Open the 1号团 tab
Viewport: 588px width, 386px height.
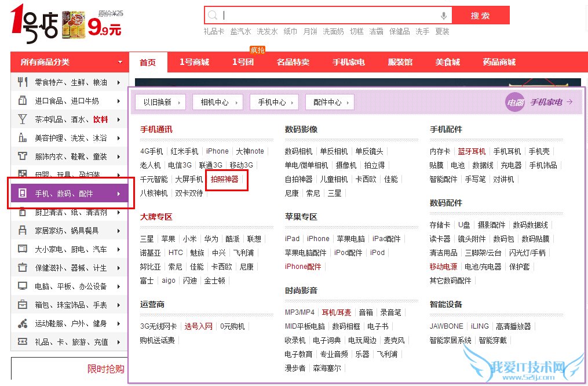pyautogui.click(x=243, y=62)
